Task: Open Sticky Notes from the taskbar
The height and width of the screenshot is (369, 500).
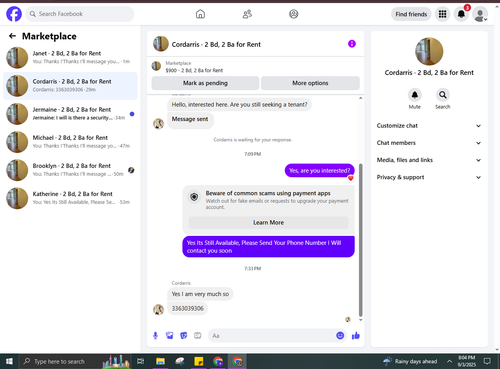Action: (x=199, y=361)
